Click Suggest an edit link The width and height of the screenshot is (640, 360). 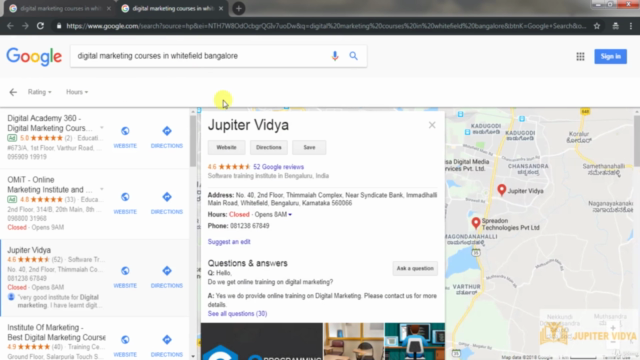click(229, 242)
